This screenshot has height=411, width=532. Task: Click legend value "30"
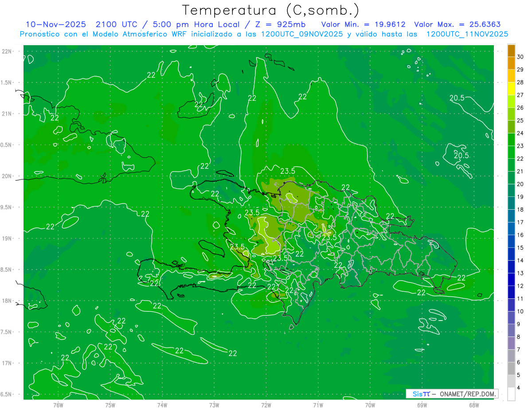pos(520,57)
